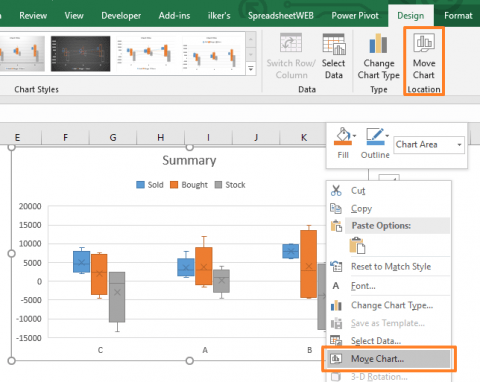Expand the Chart Styles gallery More arrow
The height and width of the screenshot is (382, 480).
coord(251,69)
